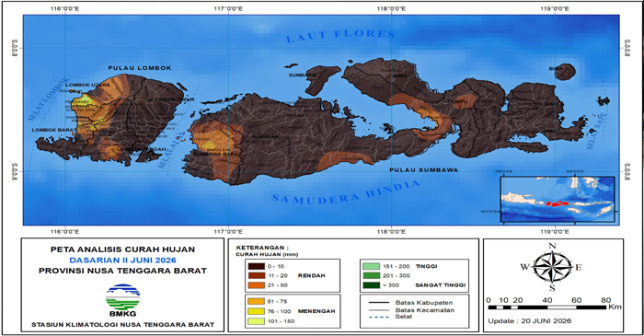Click the inset locator map of Indonesia
The height and width of the screenshot is (336, 644).
click(x=558, y=199)
